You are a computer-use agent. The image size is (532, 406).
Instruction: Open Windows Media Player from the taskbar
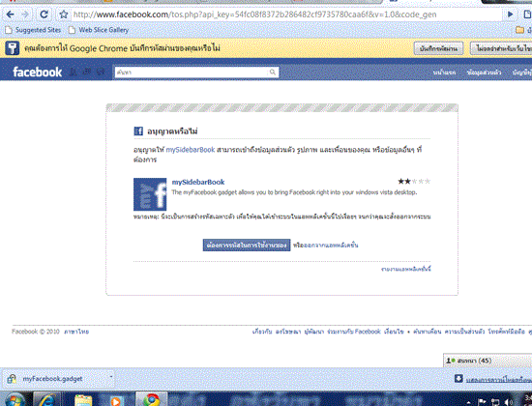pyautogui.click(x=116, y=400)
